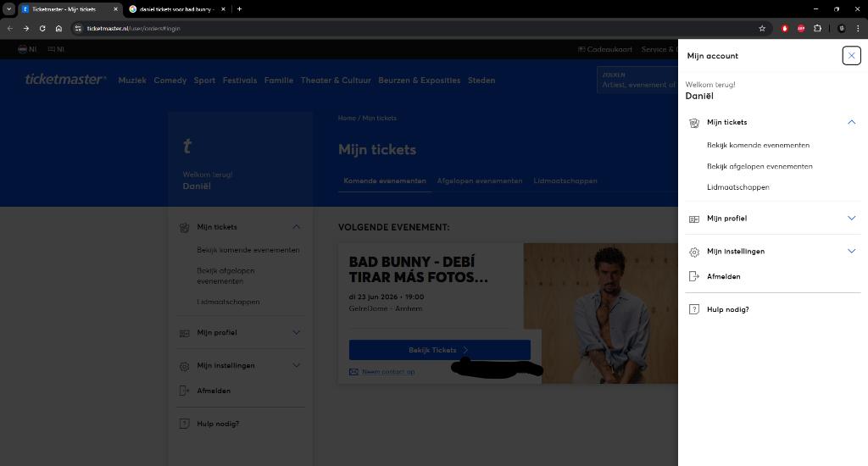This screenshot has height=466, width=868.
Task: Open Bekijk komende evenementen in account panel
Action: pos(758,145)
